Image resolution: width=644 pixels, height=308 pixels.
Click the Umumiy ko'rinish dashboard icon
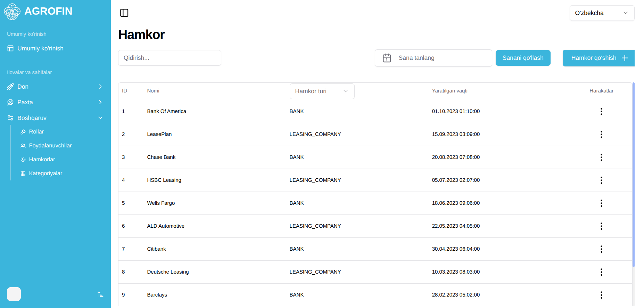tap(10, 48)
